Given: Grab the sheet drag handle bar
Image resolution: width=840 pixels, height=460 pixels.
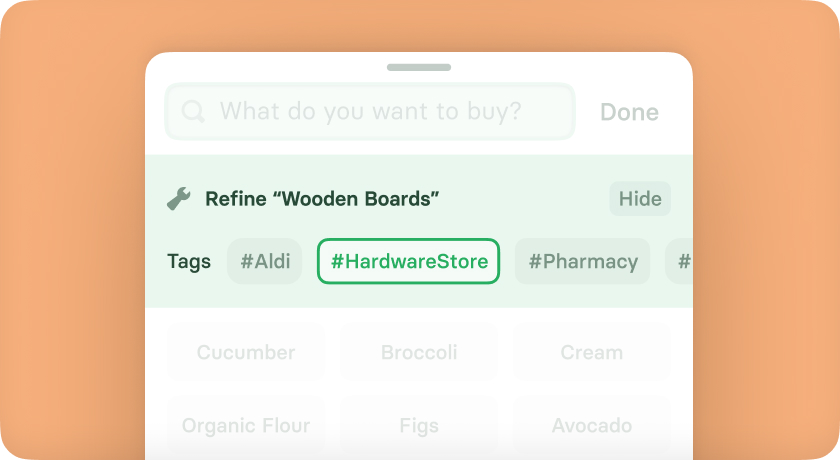Looking at the screenshot, I should point(419,67).
